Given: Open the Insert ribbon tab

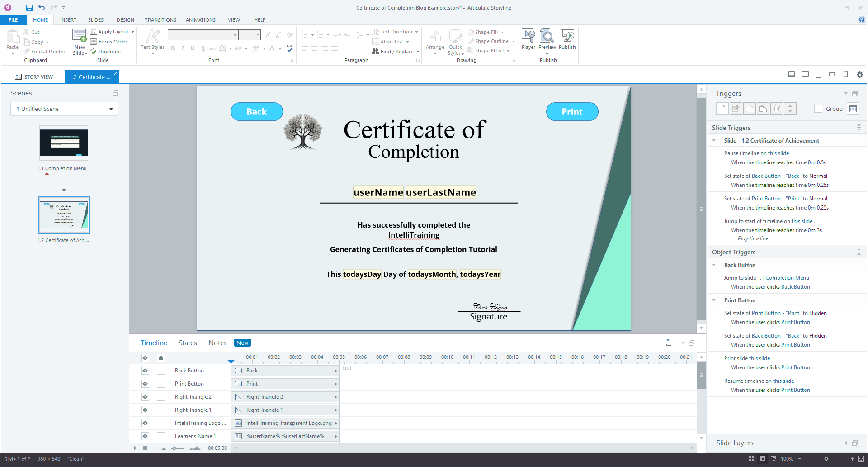Looking at the screenshot, I should coord(68,20).
